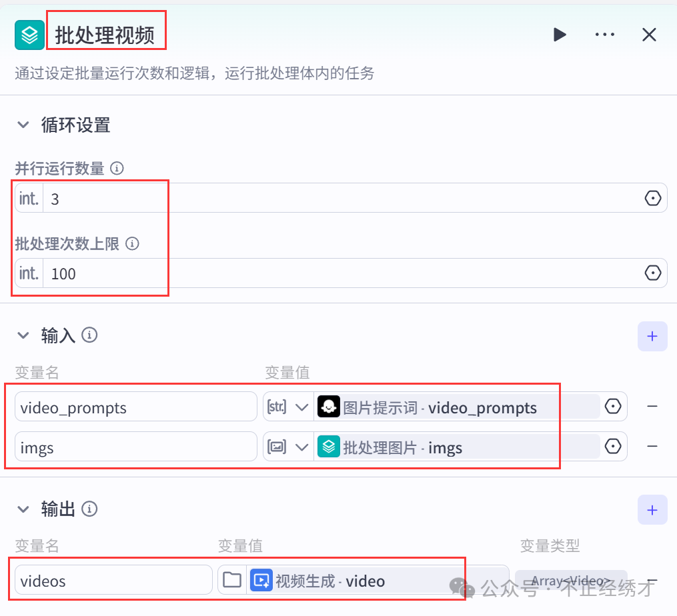Open the [str] type dropdown for video_prompts
The height and width of the screenshot is (616, 677).
[302, 407]
